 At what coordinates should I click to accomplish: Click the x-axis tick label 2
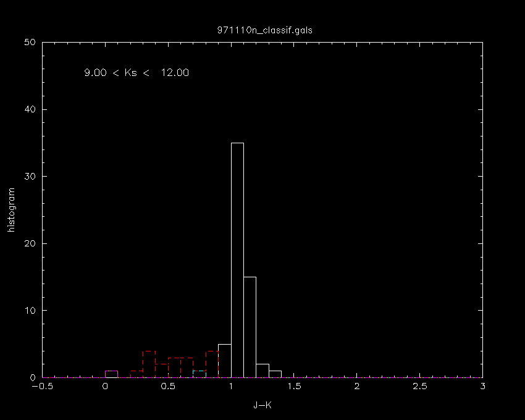tap(357, 386)
